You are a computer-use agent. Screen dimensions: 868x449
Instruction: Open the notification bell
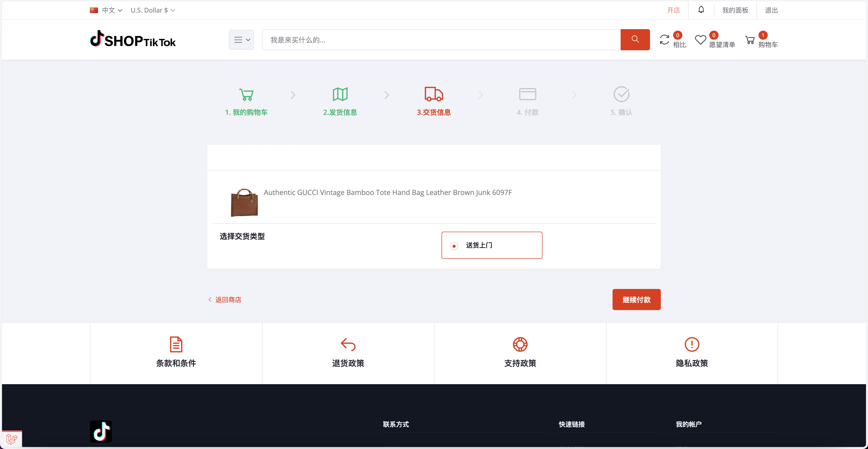point(701,10)
